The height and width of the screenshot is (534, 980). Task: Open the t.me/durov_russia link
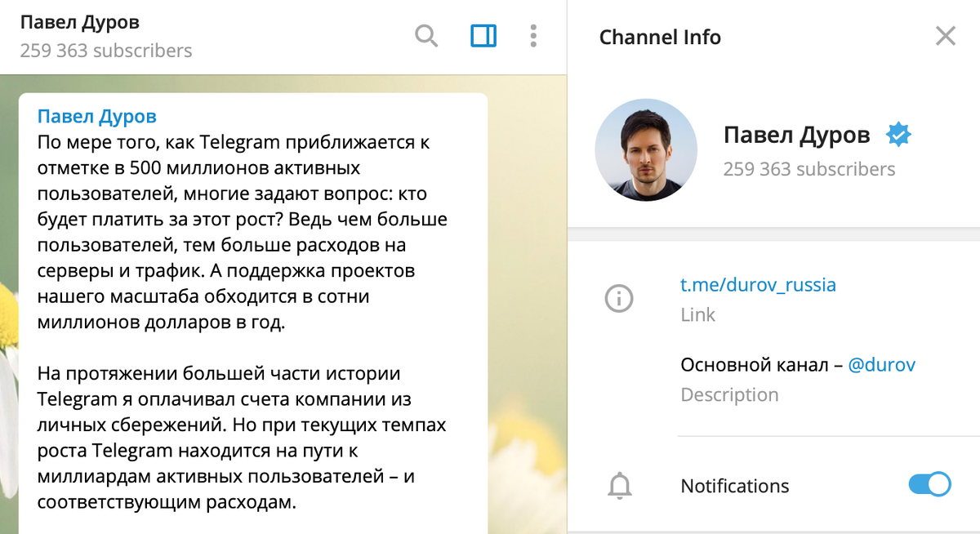pyautogui.click(x=758, y=285)
